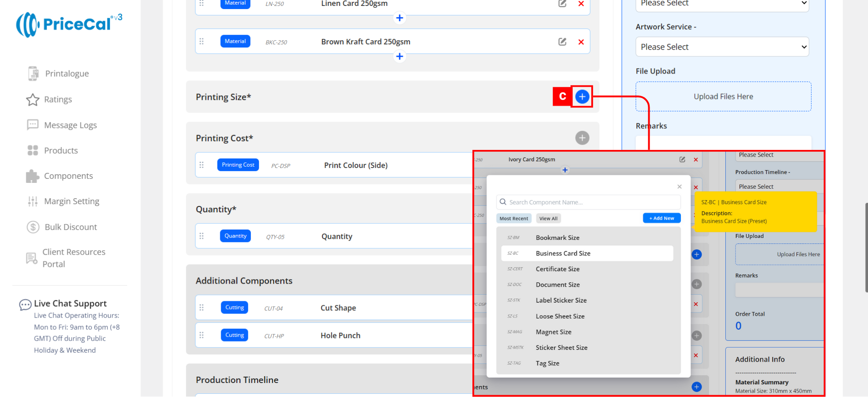Click Upload Files Here area
Screen dimensions: 868x397
coord(723,97)
